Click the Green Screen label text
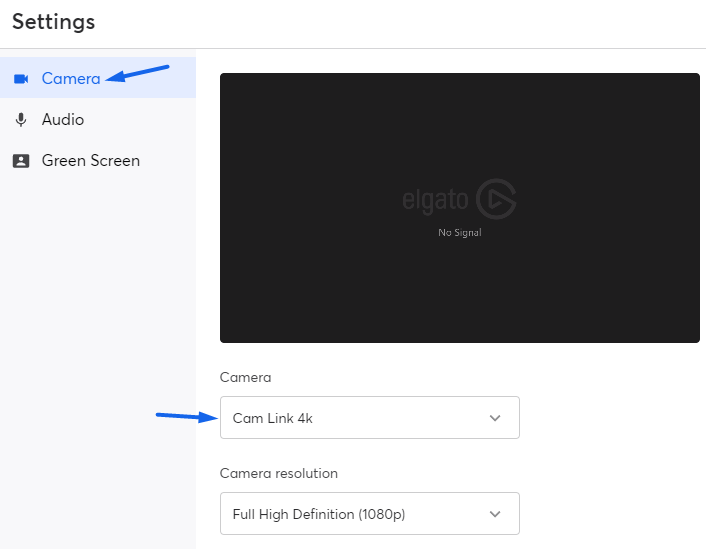Screen dimensions: 706x549 pos(91,161)
